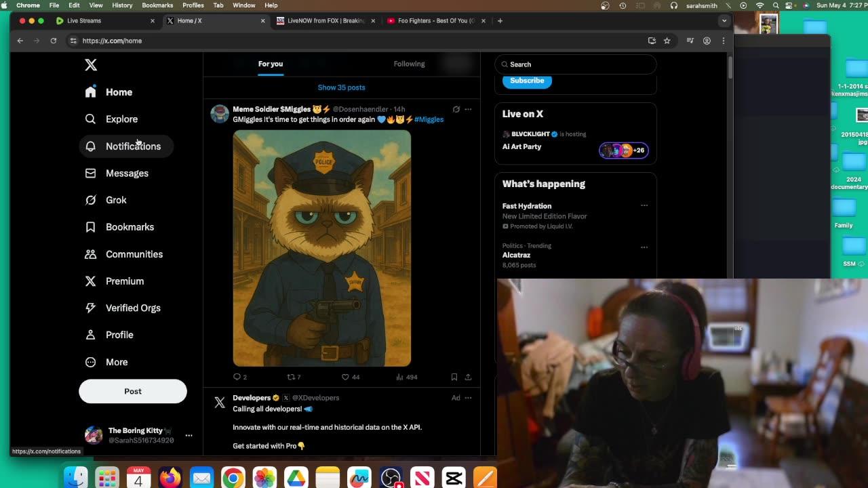Viewport: 868px width, 488px height.
Task: Open the Bookmarks menu in menu bar
Action: [x=157, y=5]
